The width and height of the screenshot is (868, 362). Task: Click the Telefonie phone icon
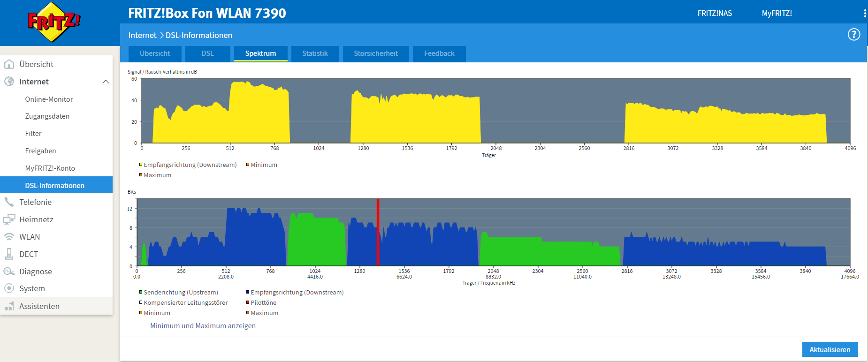click(x=9, y=202)
